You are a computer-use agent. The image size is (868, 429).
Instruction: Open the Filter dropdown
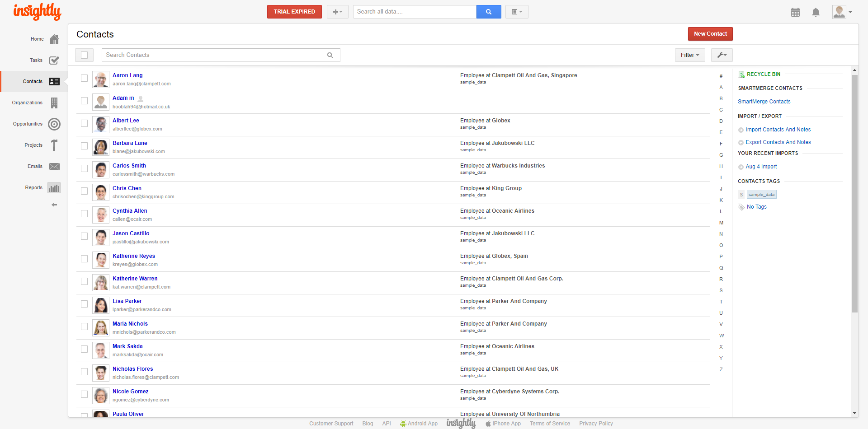(x=690, y=55)
